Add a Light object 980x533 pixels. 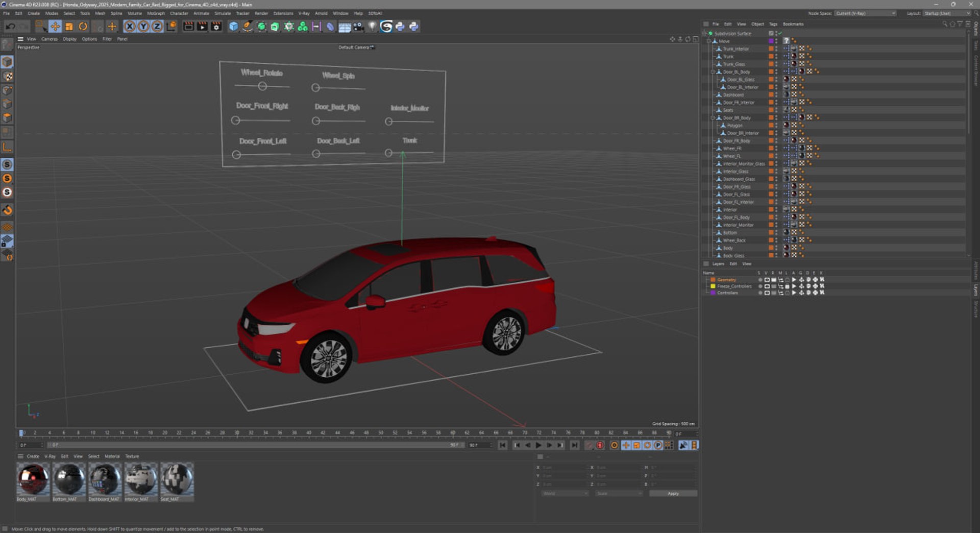coord(372,27)
